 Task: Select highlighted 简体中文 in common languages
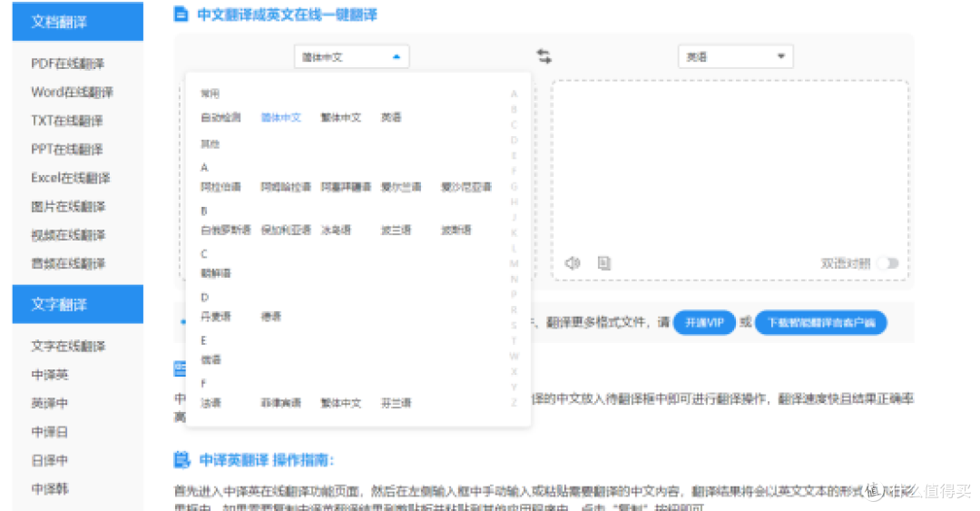pyautogui.click(x=281, y=118)
